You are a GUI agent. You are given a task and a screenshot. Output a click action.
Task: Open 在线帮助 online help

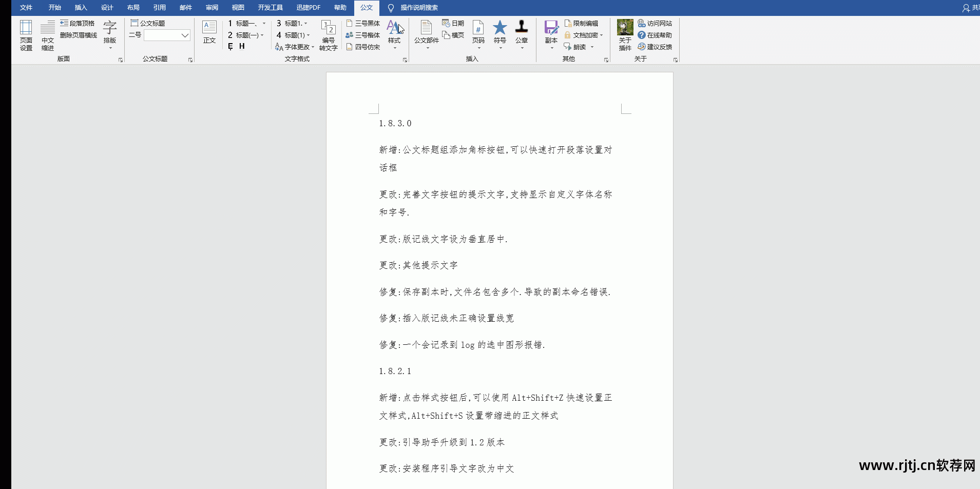pyautogui.click(x=657, y=35)
